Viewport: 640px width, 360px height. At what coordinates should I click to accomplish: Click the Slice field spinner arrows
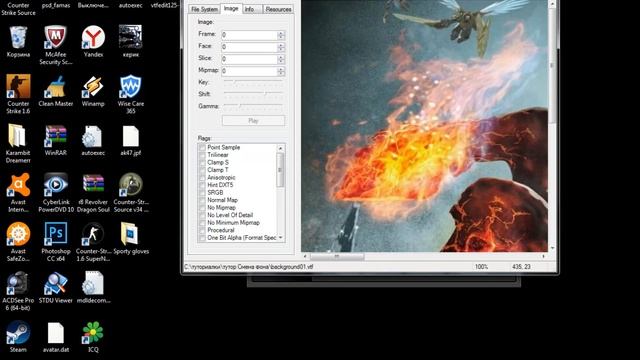coord(281,59)
